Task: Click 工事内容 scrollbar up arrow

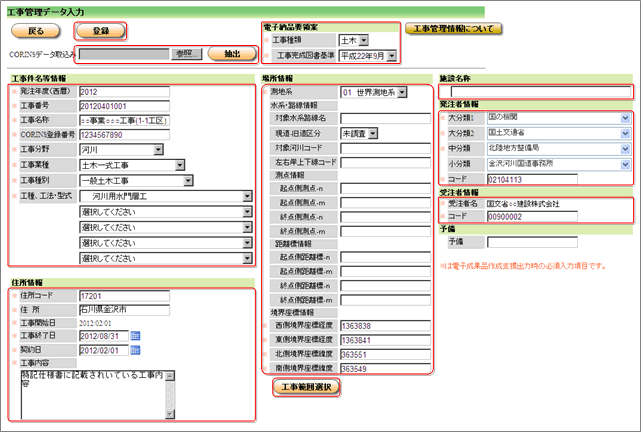Action: [170, 376]
